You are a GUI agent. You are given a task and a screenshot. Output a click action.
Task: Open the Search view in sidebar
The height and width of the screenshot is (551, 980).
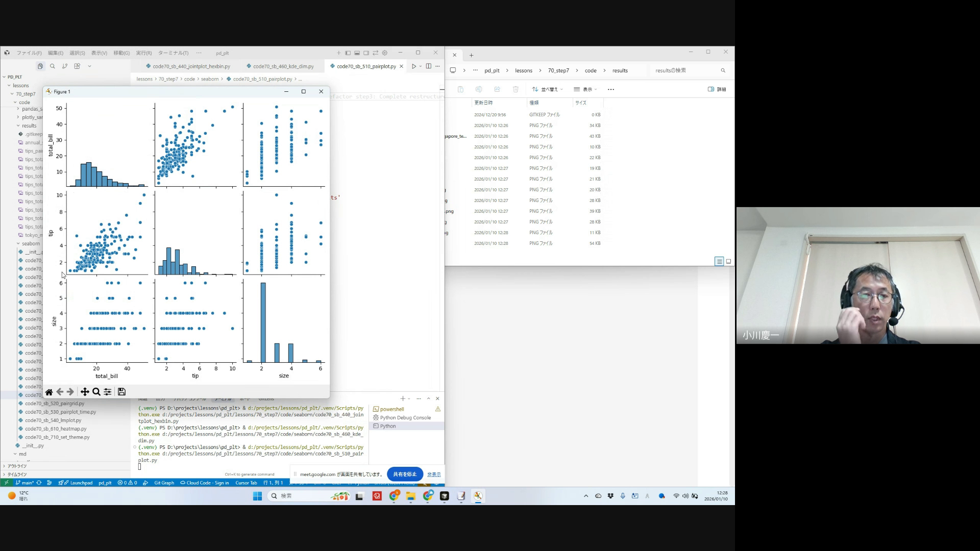pyautogui.click(x=53, y=66)
